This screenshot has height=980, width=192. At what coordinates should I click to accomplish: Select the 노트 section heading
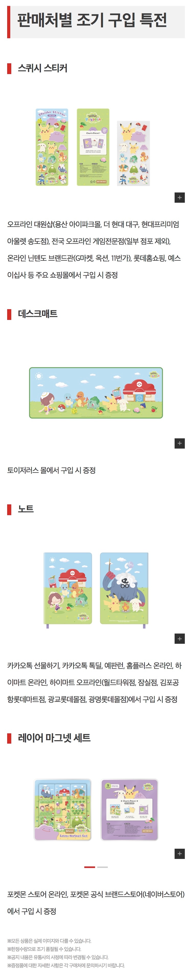26,509
